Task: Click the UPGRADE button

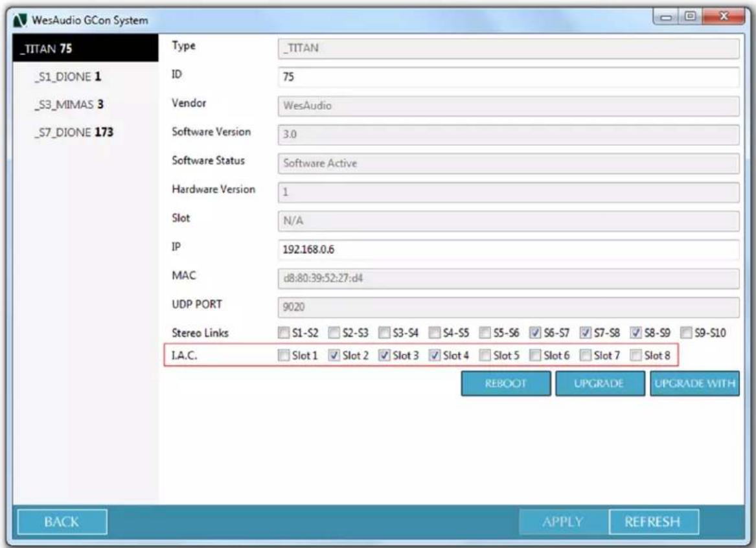Action: (600, 383)
